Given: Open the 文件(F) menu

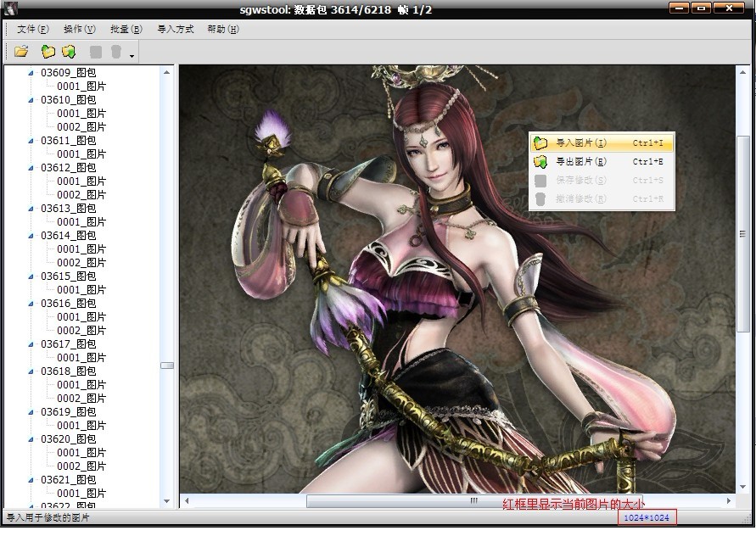Looking at the screenshot, I should click(x=32, y=29).
